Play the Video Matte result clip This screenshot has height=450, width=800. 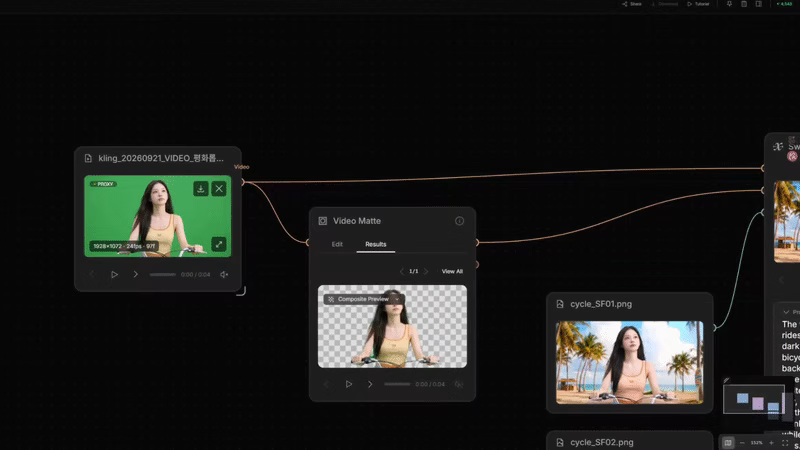point(349,384)
